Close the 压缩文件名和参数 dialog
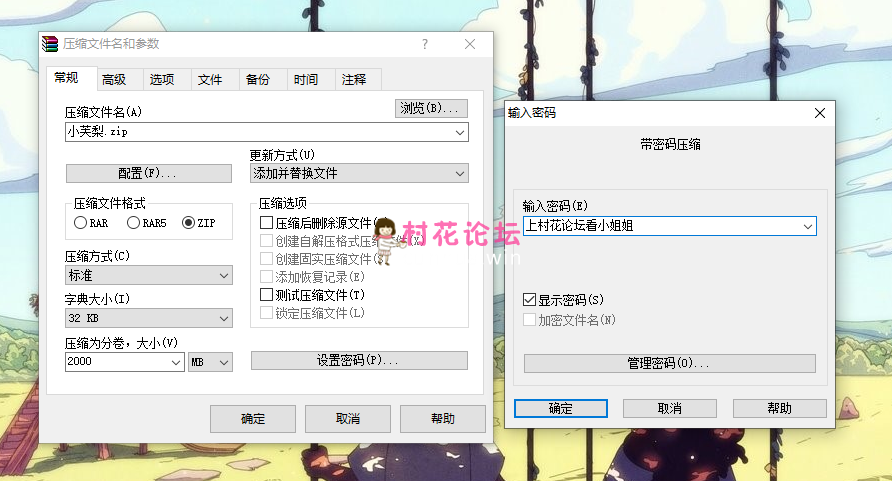The width and height of the screenshot is (892, 481). [470, 44]
